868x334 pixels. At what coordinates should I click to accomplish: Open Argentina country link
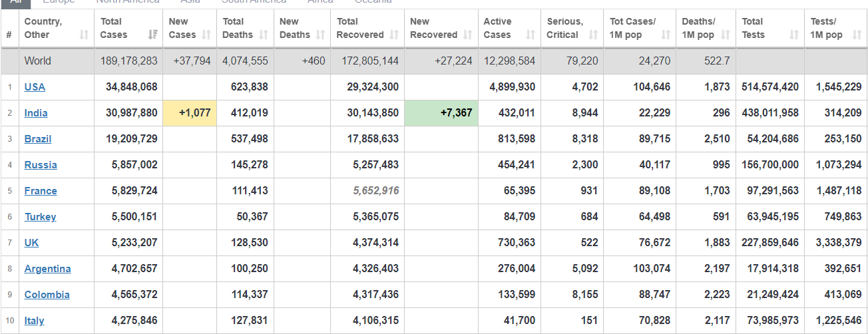point(48,268)
